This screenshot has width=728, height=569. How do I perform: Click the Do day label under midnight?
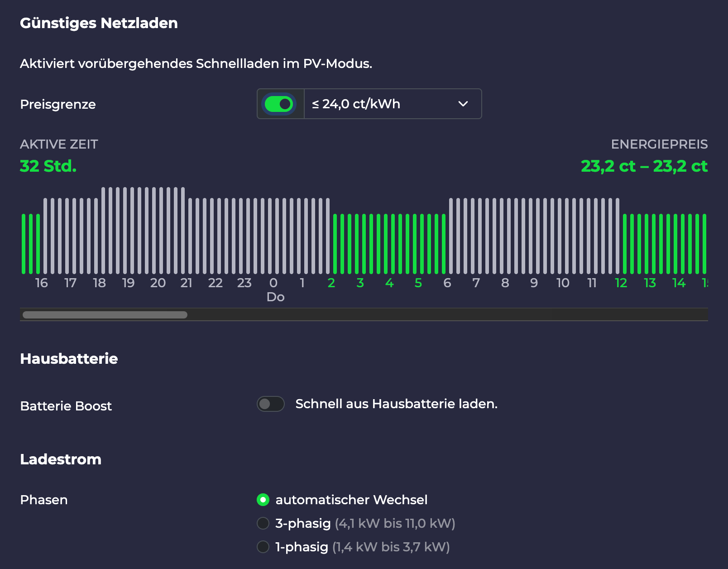pos(275,297)
